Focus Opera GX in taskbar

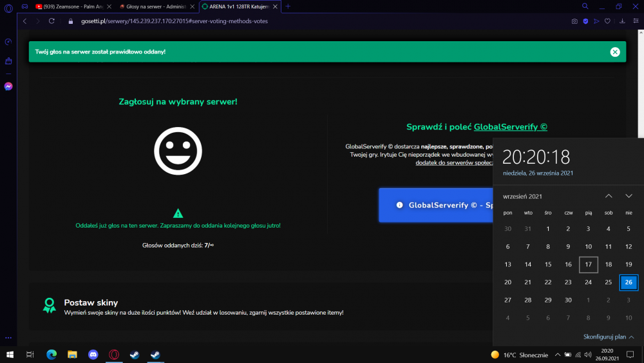[114, 355]
